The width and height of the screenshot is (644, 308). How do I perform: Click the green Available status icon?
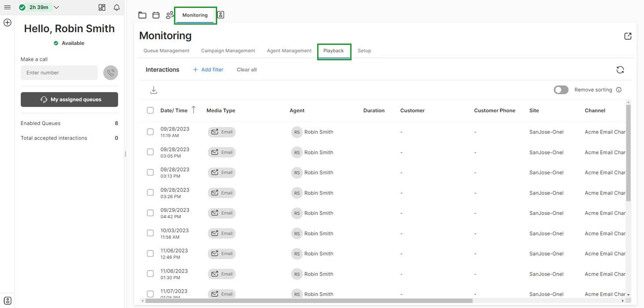56,43
